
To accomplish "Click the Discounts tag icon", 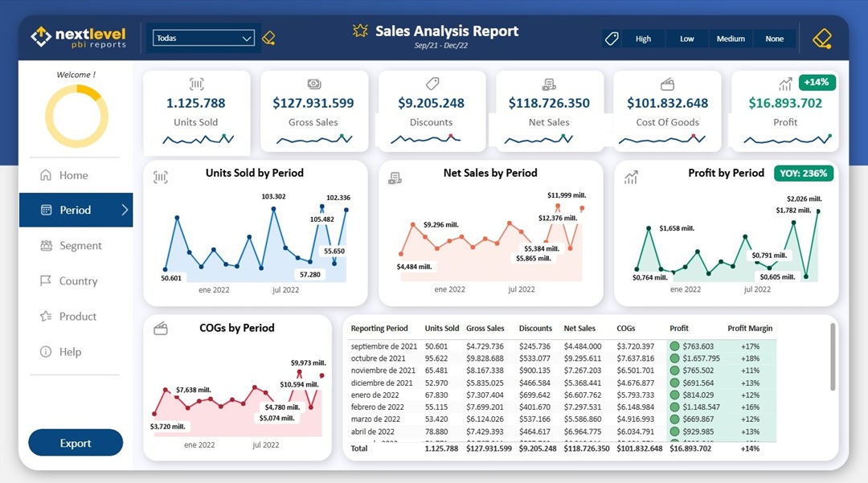I will click(x=431, y=84).
